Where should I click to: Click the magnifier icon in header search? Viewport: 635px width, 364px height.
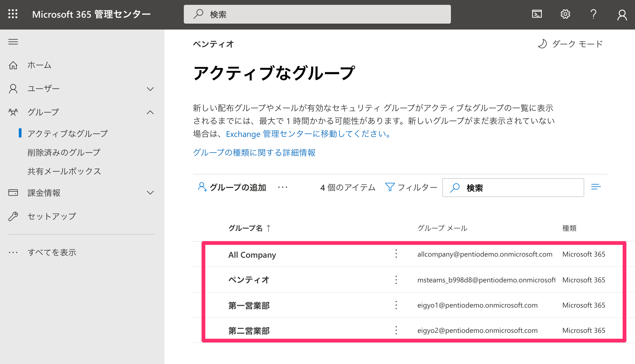198,14
